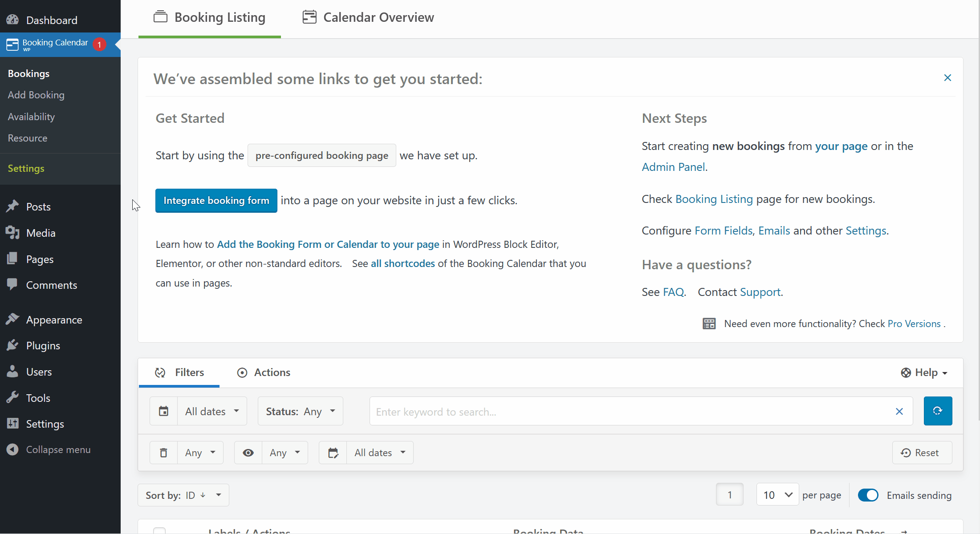
Task: Click the trash filter icon
Action: click(x=163, y=452)
